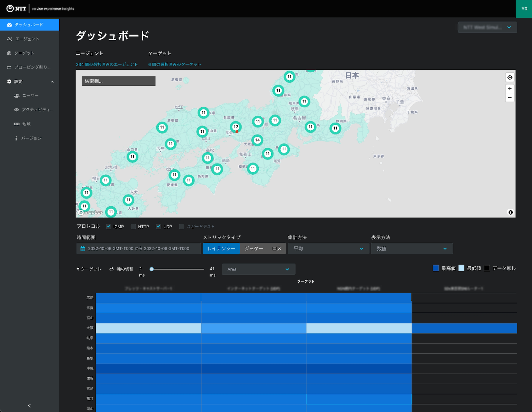
Task: Click the 大阪 row fourth heatmap cell
Action: point(464,328)
